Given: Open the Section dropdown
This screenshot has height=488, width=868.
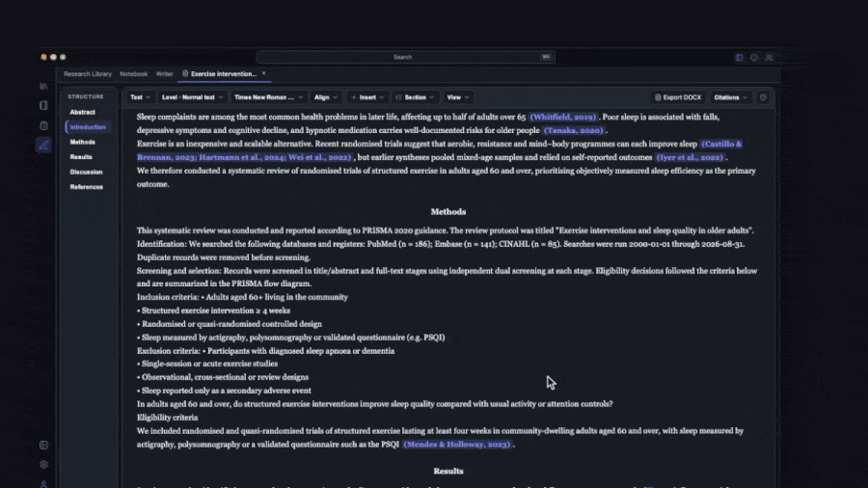Looking at the screenshot, I should click(x=415, y=97).
